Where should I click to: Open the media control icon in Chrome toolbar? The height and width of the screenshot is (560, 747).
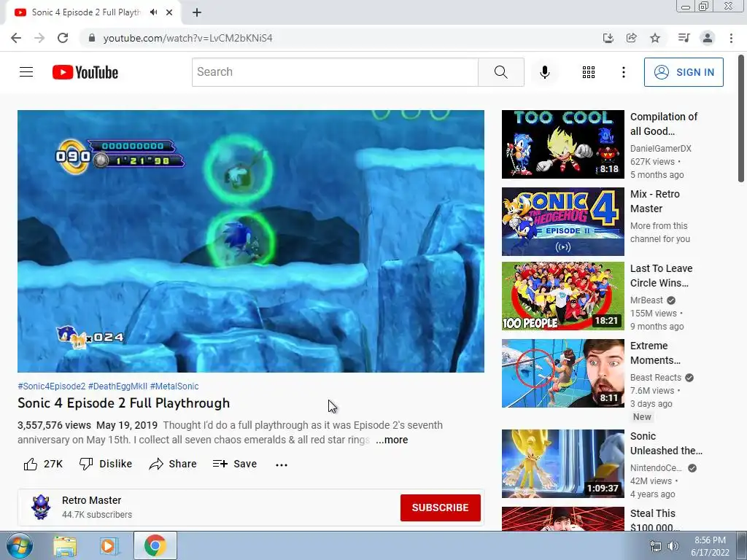[x=684, y=38]
